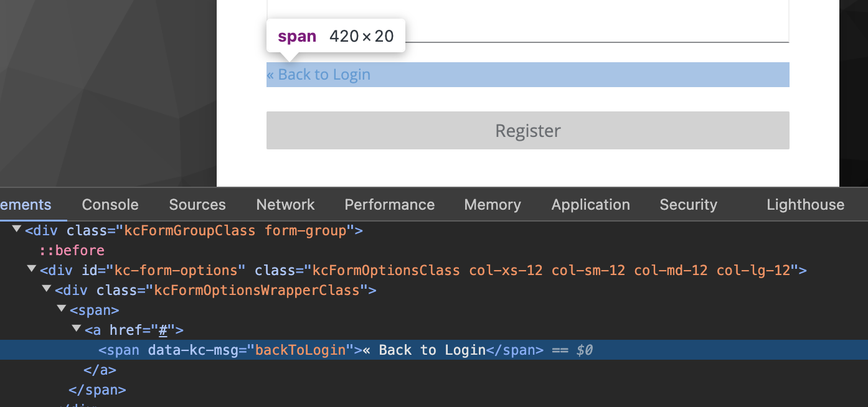Collapse the kcFormOptionsWrapperClass div node
Screen dimensions: 868x407
(x=47, y=289)
